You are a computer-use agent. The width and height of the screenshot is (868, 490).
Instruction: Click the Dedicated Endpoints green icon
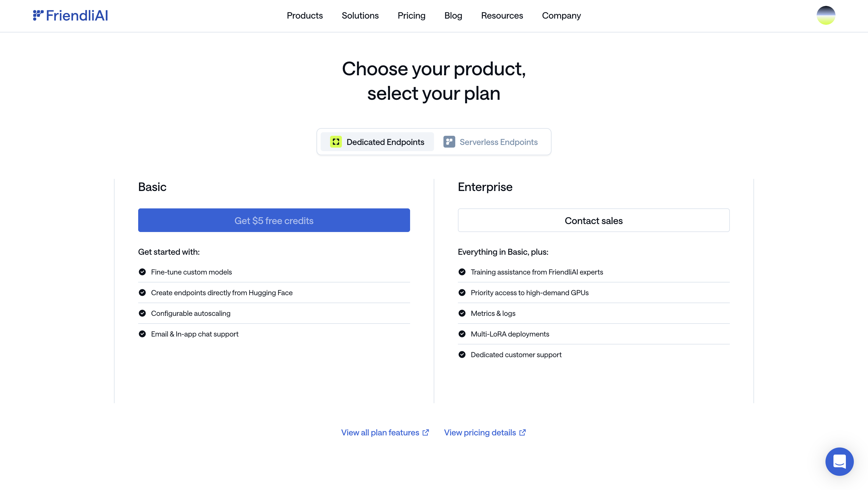(x=336, y=142)
